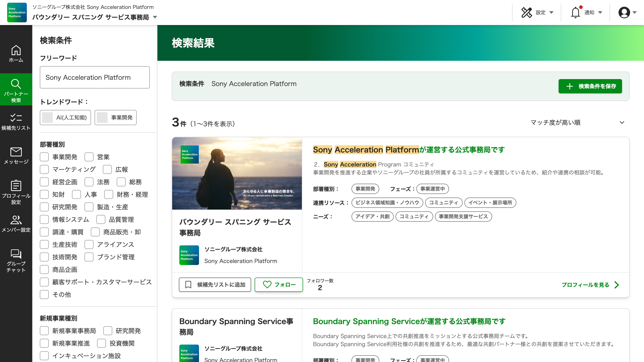Select the パートナー検索 sidebar tab

click(x=16, y=89)
